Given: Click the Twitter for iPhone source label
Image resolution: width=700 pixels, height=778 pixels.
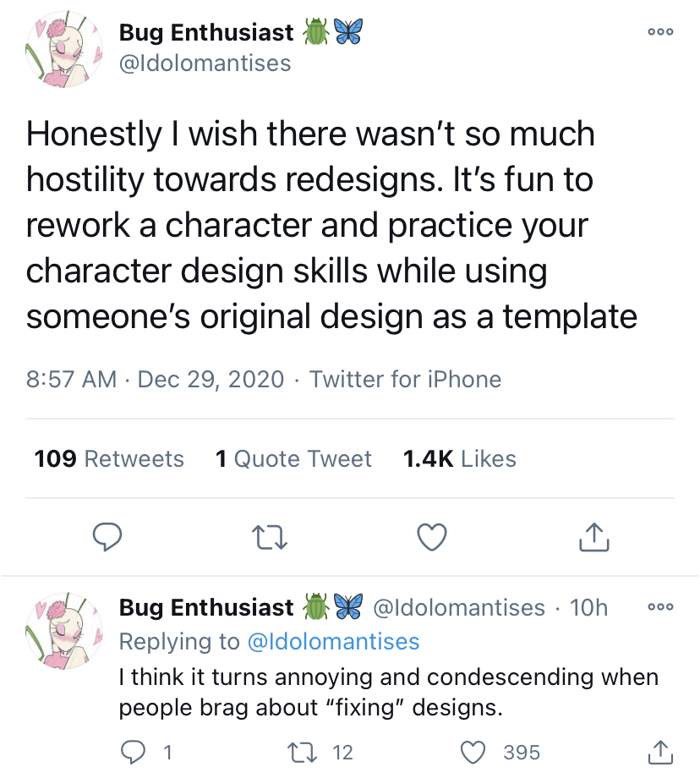Looking at the screenshot, I should [x=405, y=380].
